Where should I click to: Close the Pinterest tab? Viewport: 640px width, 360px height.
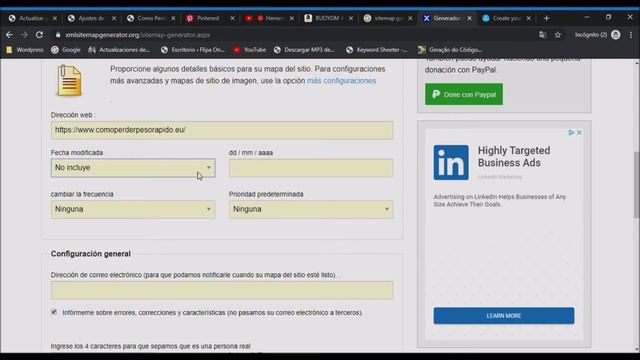[232, 18]
